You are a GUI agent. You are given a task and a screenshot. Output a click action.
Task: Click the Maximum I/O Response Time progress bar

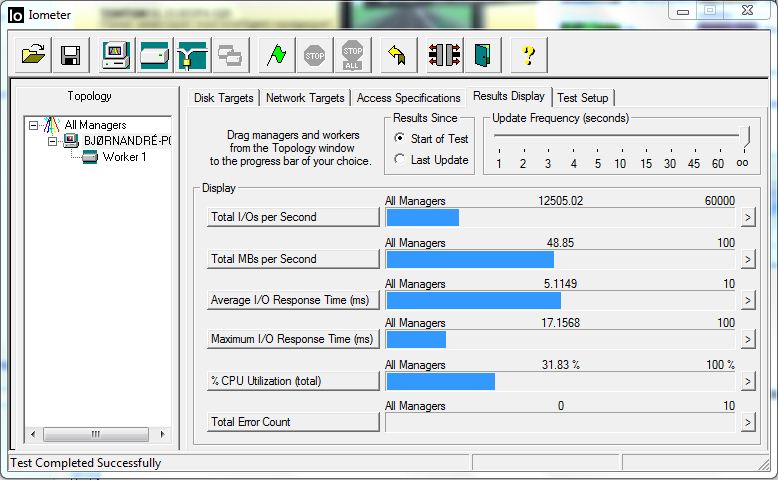pos(560,340)
